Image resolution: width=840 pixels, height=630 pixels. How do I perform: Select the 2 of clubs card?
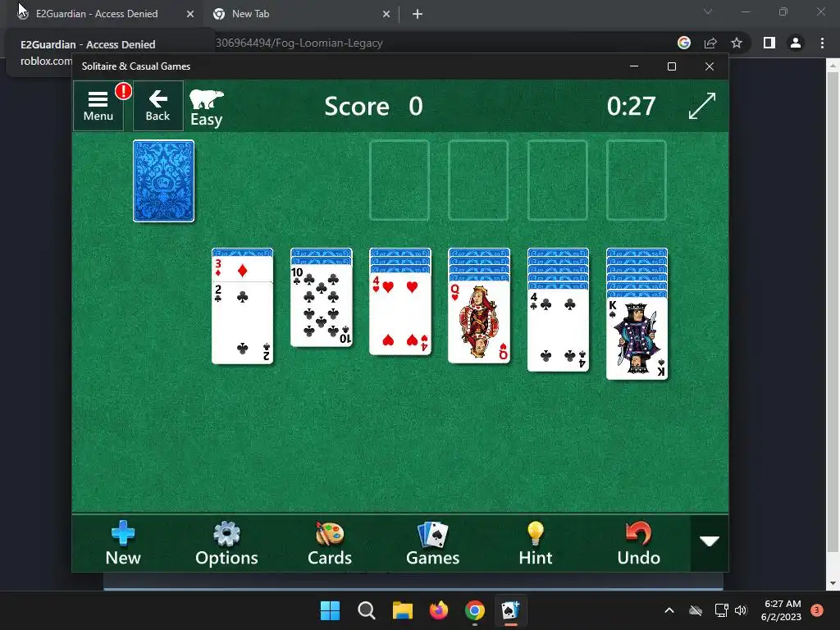243,322
